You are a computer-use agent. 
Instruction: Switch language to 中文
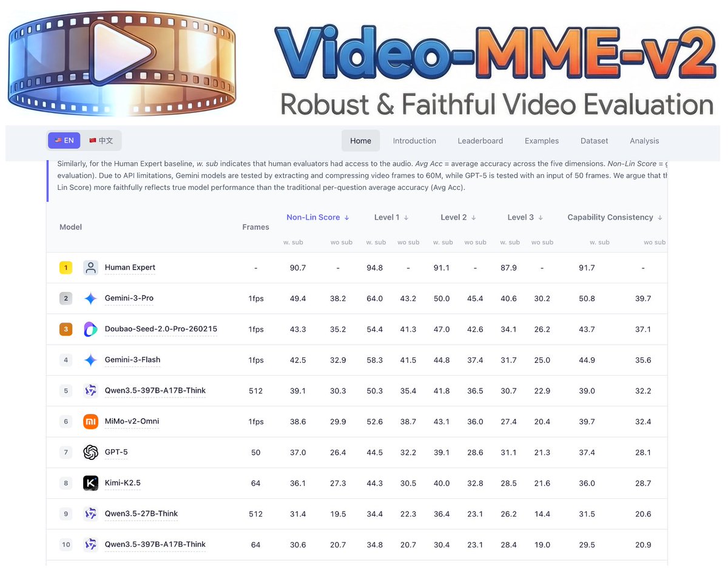click(101, 140)
